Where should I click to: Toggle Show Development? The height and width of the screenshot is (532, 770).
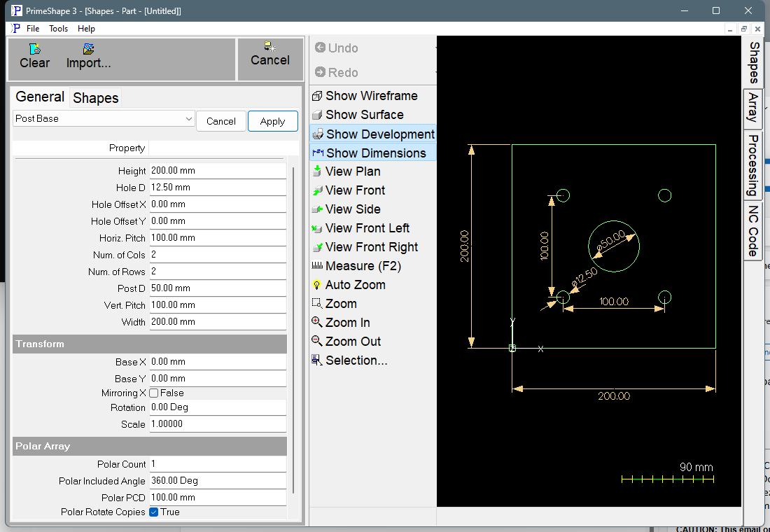[373, 134]
